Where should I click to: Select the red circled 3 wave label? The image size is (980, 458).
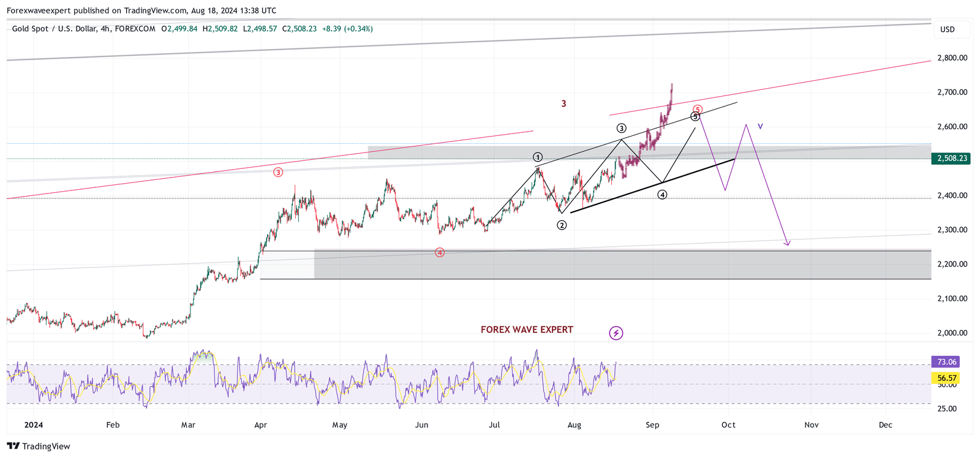pyautogui.click(x=278, y=172)
